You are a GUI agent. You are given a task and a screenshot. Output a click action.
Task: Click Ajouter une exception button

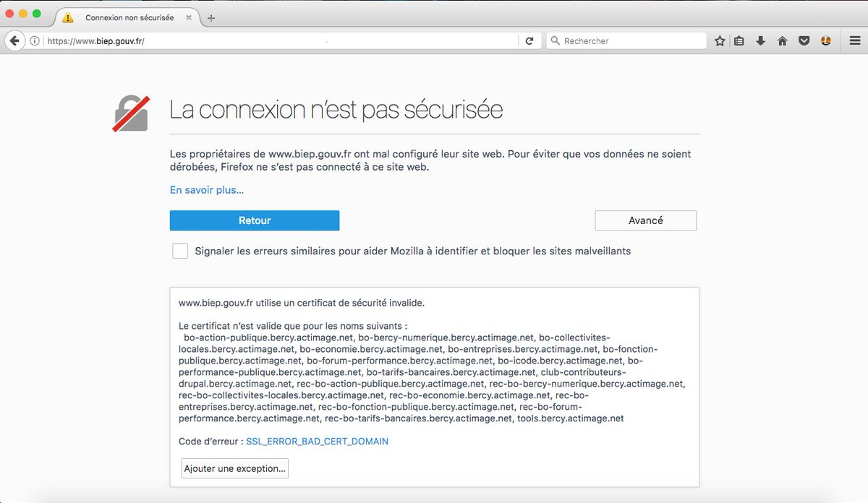coord(235,468)
